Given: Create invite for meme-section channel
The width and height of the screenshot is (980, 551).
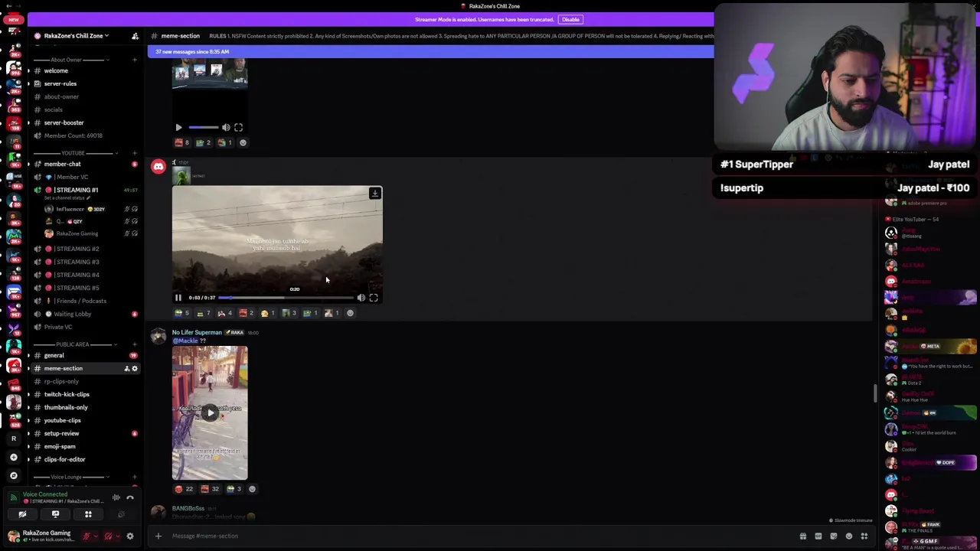Looking at the screenshot, I should [126, 369].
